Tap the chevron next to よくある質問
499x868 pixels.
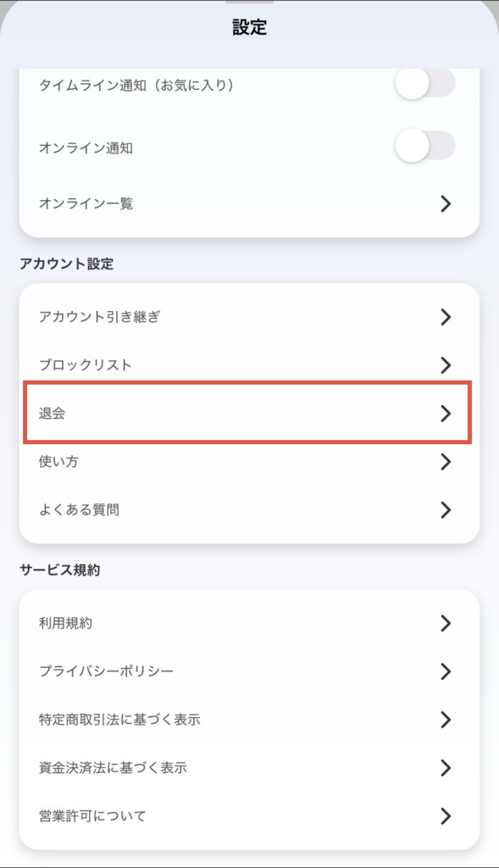coord(446,509)
